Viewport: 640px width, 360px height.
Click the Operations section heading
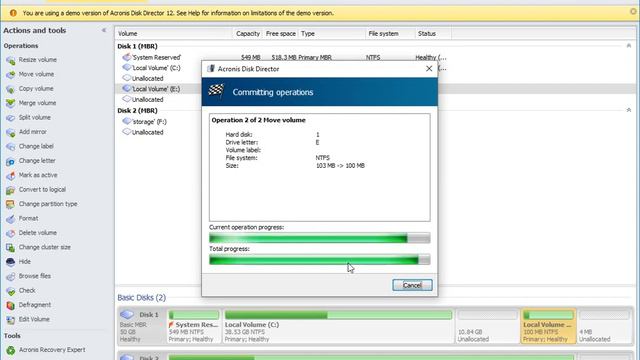click(21, 46)
